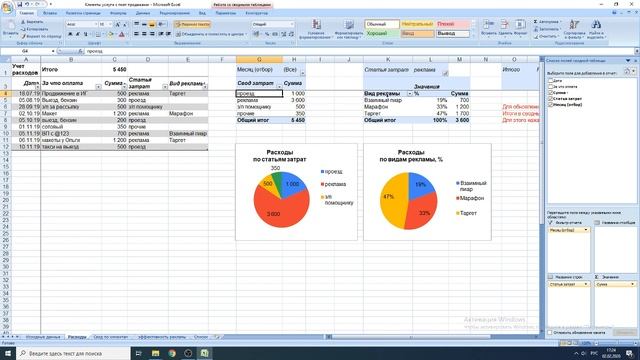This screenshot has width=640, height=360.
Task: Open the Месяц (отбор) (Все) pivot filter dropdown
Action: (302, 73)
